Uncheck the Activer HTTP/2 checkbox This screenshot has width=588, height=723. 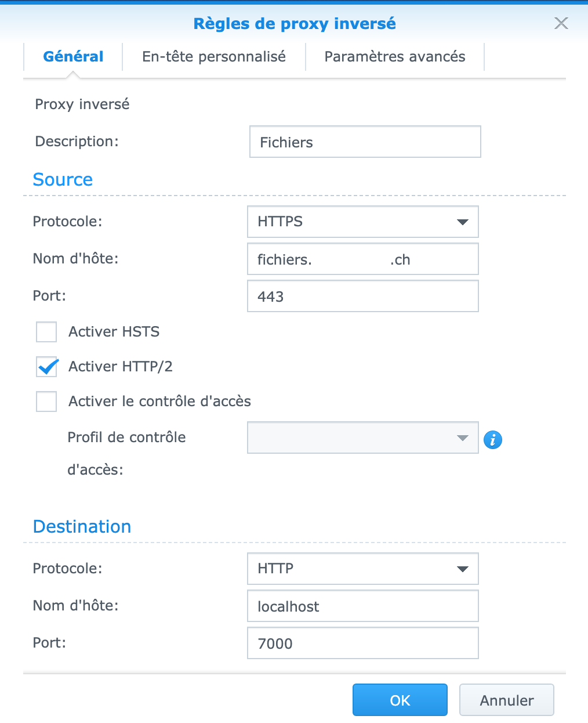pos(46,367)
